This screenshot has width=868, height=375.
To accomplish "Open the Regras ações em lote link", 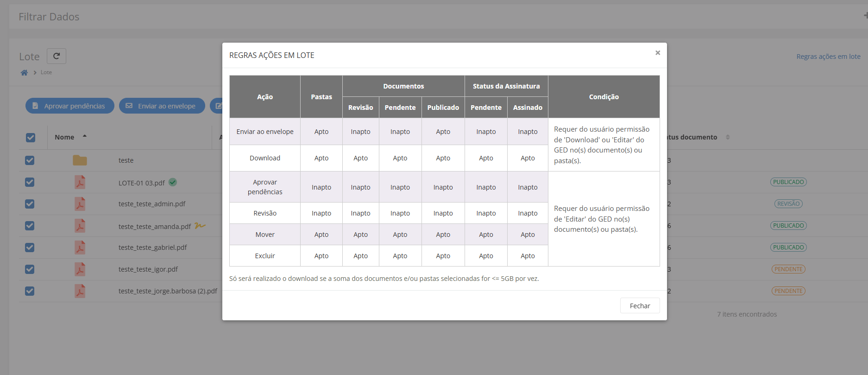I will [x=828, y=57].
